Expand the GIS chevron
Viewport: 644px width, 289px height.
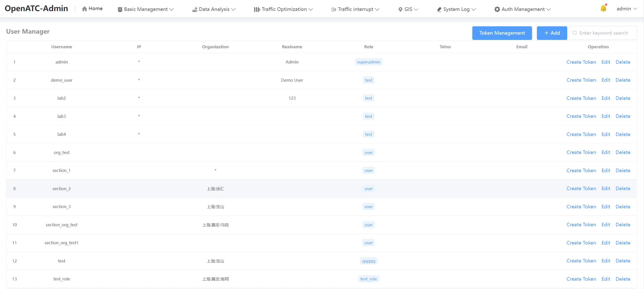tap(416, 9)
